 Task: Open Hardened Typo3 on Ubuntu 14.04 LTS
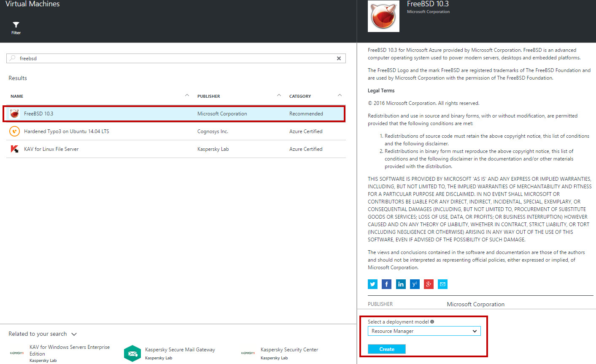tap(67, 131)
